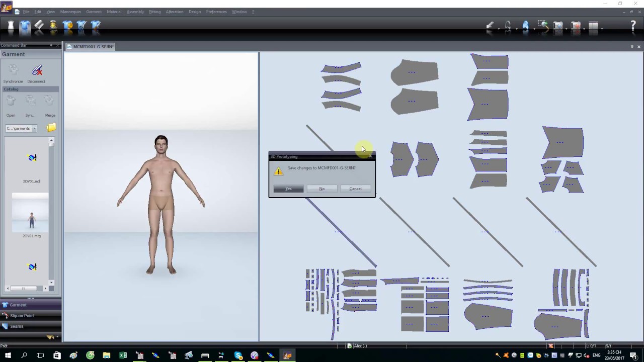Select the MCMFD001-G-SEJIN document tab
Image resolution: width=644 pixels, height=362 pixels.
pyautogui.click(x=91, y=46)
